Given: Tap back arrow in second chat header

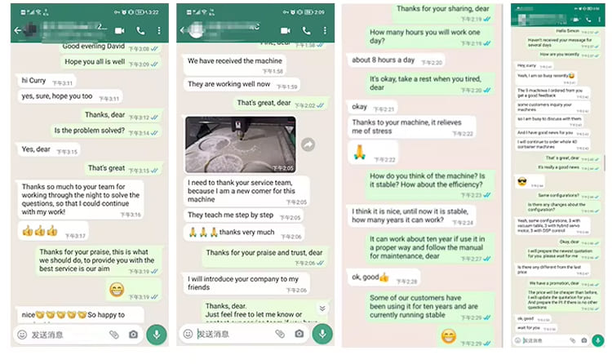Looking at the screenshot, I should 182,30.
